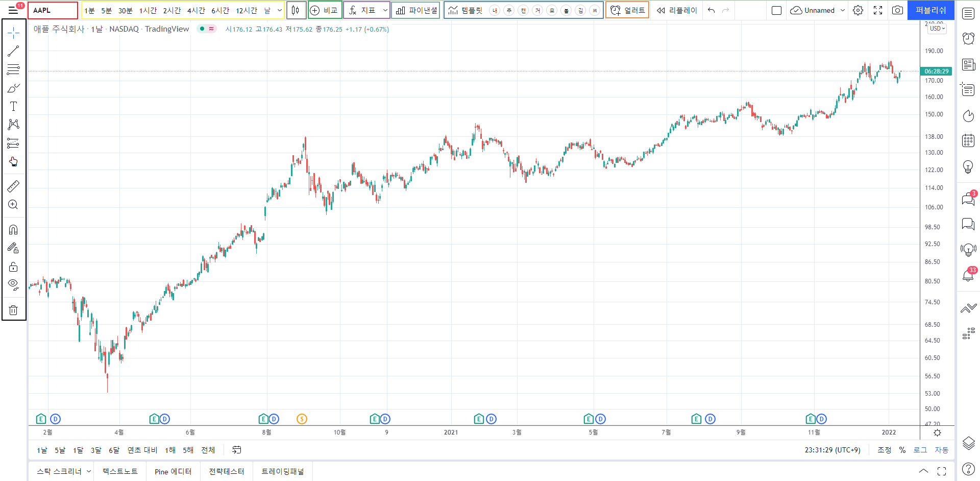Open the alerts clock panel

968,39
